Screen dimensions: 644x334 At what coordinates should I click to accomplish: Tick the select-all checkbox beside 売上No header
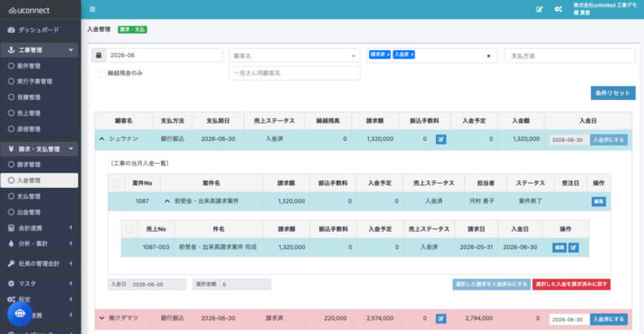coord(130,229)
